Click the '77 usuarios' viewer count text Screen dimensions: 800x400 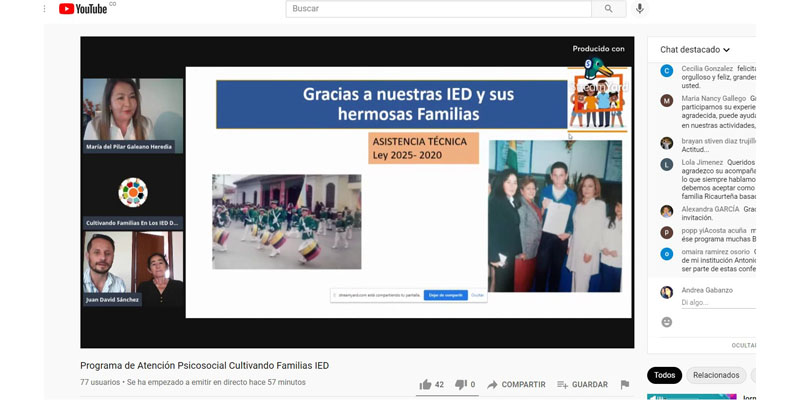coord(100,382)
